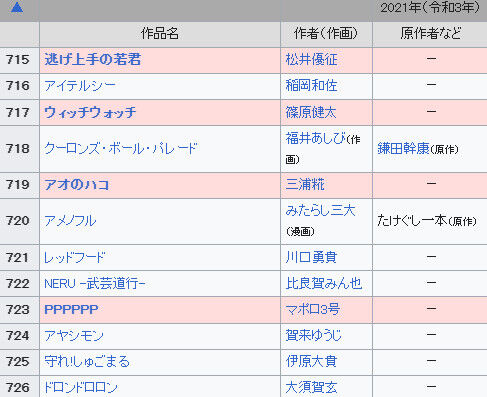
Task: Click row number 722
Action: [17, 284]
